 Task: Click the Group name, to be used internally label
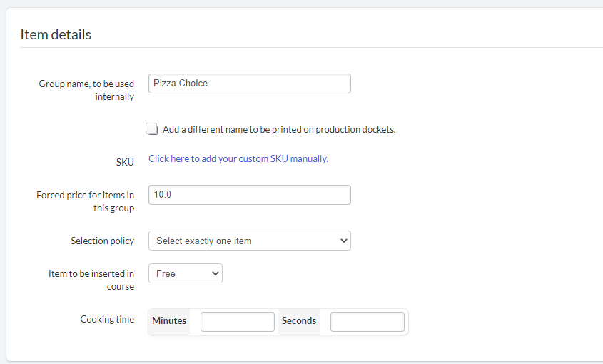[x=86, y=90]
